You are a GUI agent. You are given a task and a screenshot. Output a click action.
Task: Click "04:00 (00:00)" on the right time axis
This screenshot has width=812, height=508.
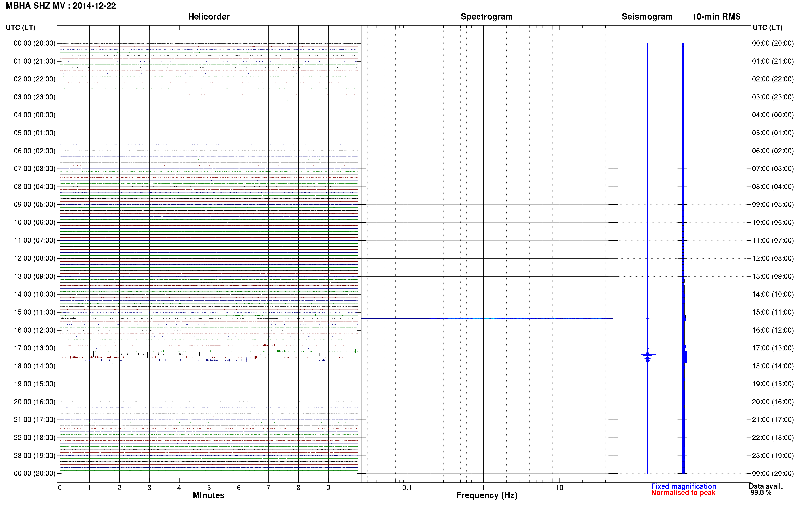point(773,115)
